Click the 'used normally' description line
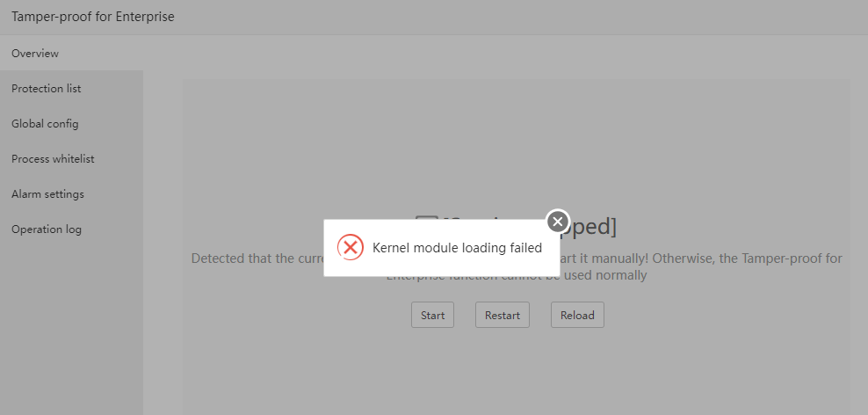 click(597, 275)
